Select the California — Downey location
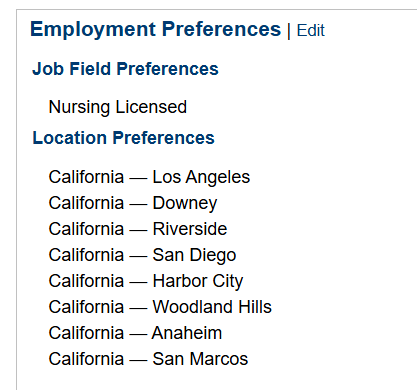The width and height of the screenshot is (417, 390). [133, 203]
